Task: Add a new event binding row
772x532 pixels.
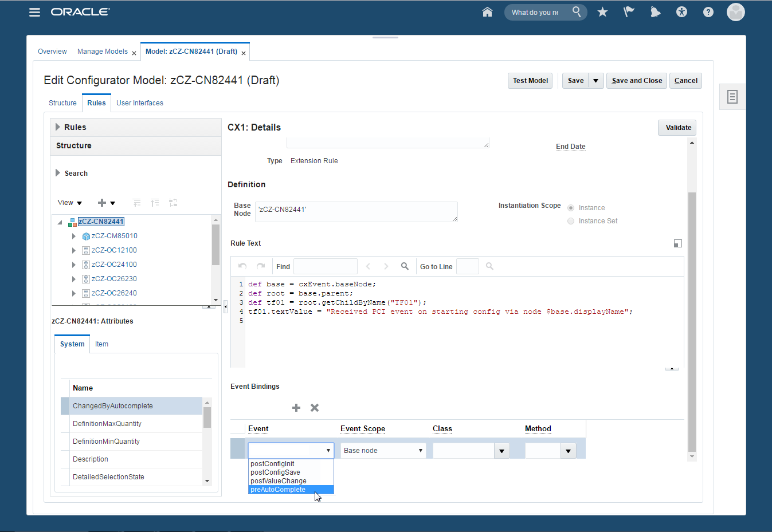Action: (x=296, y=408)
